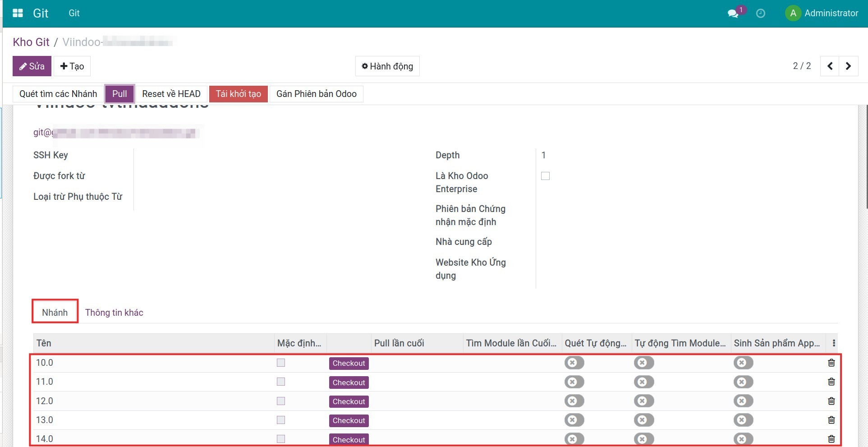Viewport: 868px width, 447px height.
Task: Tick the default checkbox for branch 10.0
Action: click(x=281, y=363)
